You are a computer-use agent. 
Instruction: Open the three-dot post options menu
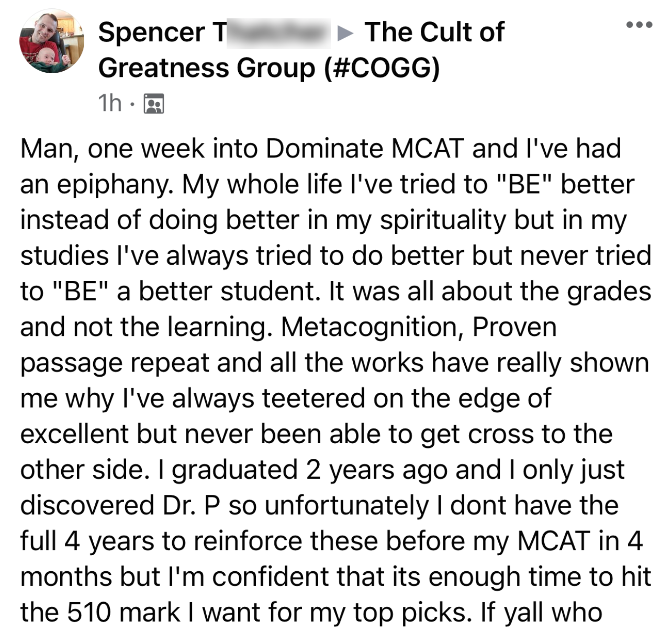tap(640, 25)
